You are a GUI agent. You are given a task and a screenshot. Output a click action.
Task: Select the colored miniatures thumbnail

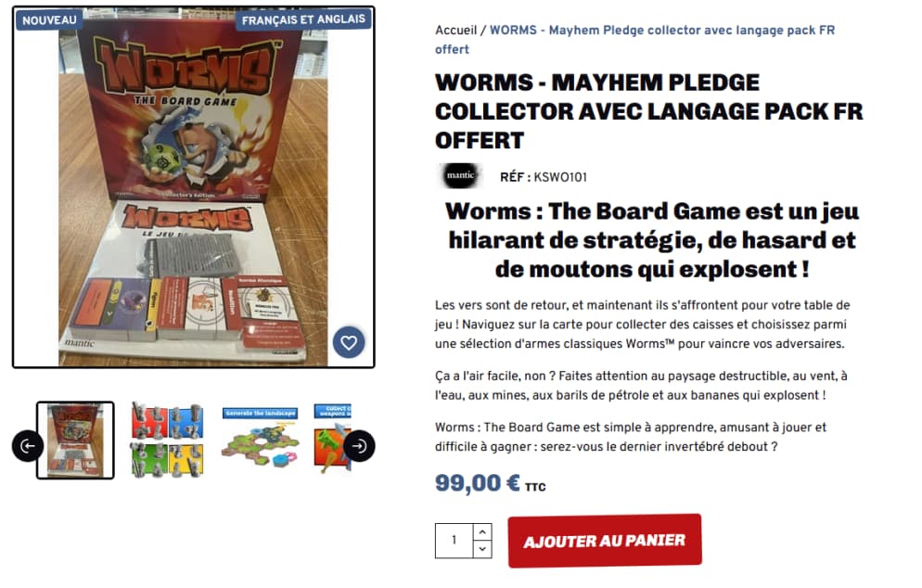(168, 440)
